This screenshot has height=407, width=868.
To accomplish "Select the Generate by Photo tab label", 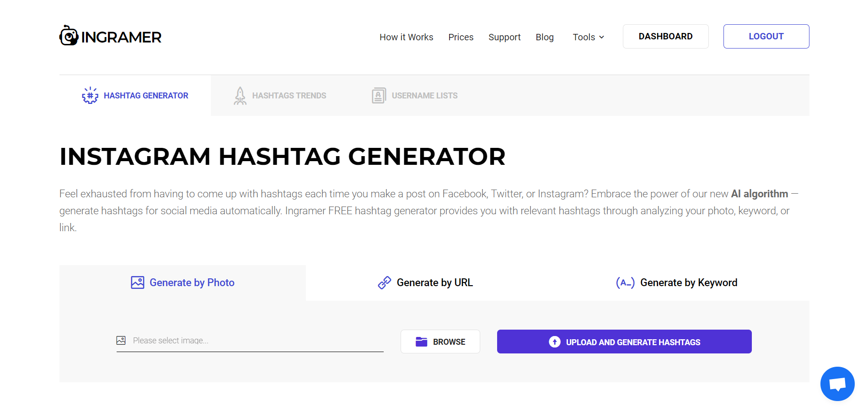I will tap(192, 282).
